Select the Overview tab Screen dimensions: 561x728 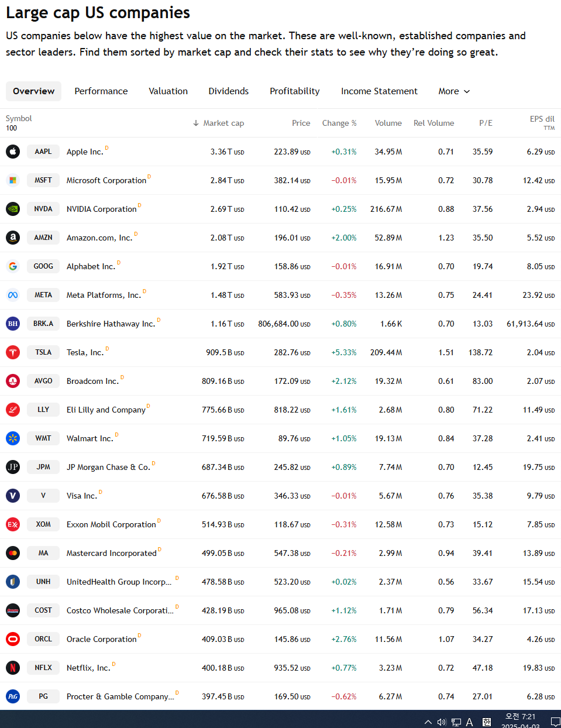point(33,91)
